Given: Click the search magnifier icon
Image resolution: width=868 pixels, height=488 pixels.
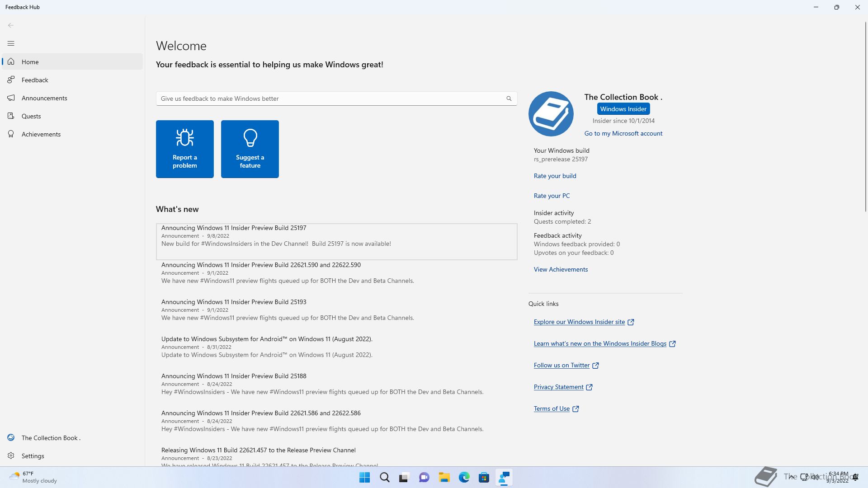Looking at the screenshot, I should coord(509,99).
